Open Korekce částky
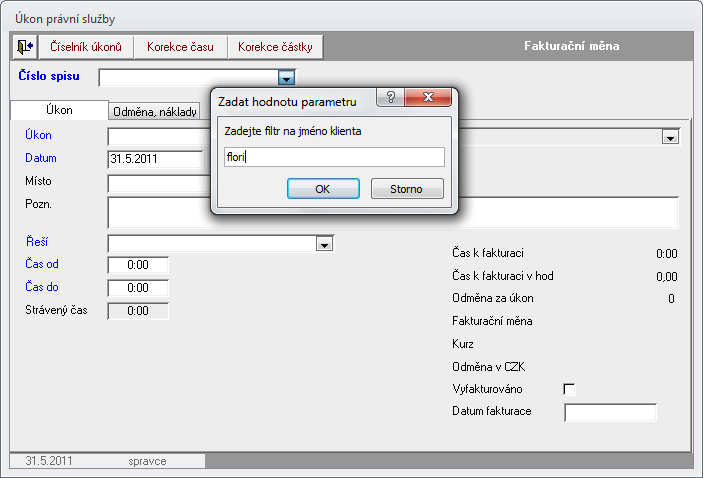This screenshot has height=478, width=703. (275, 47)
